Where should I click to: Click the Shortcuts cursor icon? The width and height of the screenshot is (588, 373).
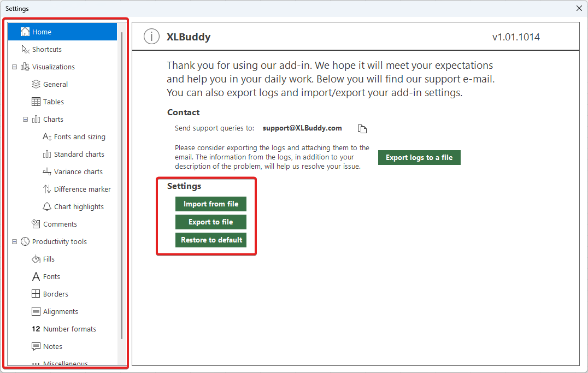25,49
